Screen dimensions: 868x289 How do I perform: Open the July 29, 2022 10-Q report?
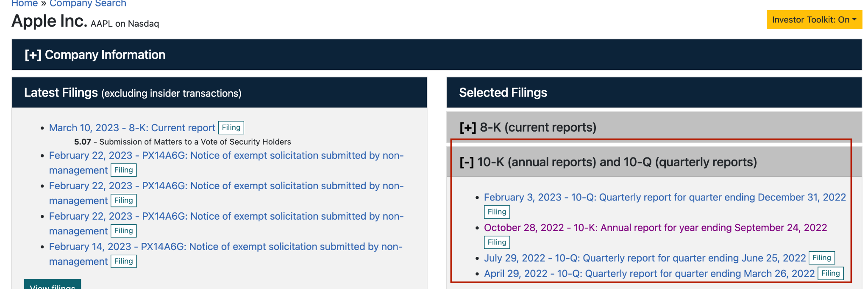pos(645,258)
